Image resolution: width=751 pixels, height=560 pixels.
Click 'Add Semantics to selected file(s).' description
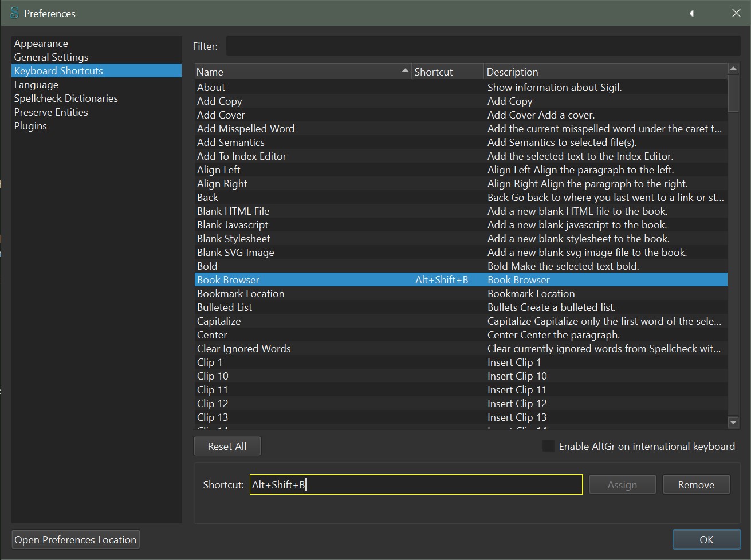tap(562, 143)
